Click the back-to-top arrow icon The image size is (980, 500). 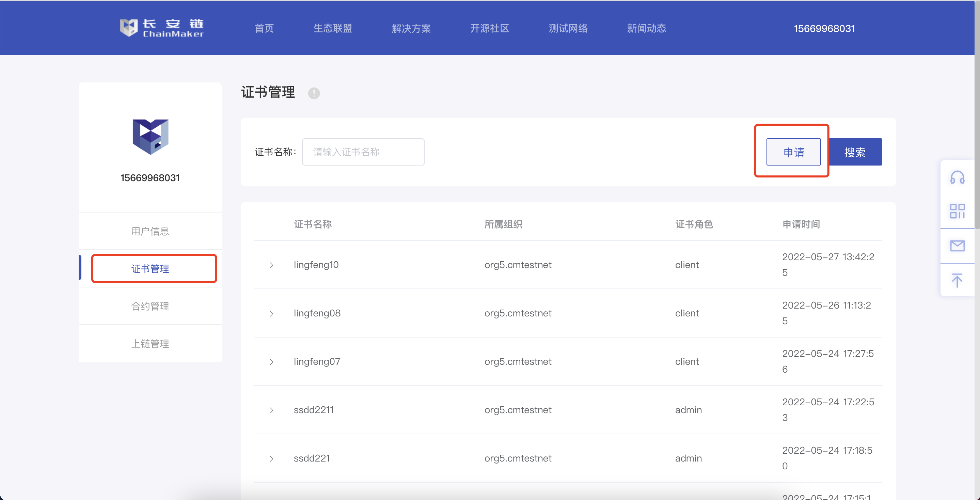957,280
